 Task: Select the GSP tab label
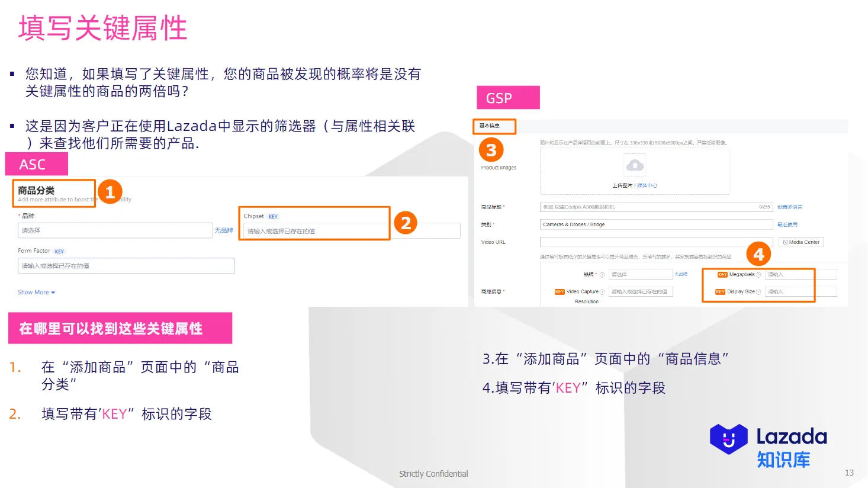coord(507,97)
